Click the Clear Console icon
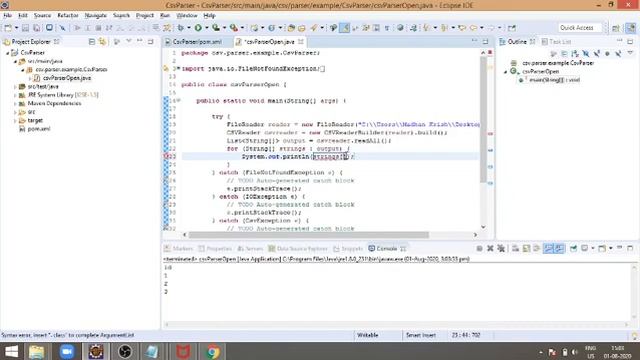This screenshot has width=640, height=360. point(516,248)
